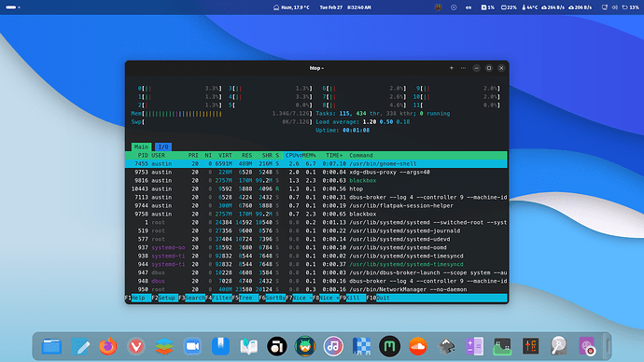Open the text editor pencil icon
This screenshot has height=362, width=644.
pyautogui.click(x=80, y=346)
